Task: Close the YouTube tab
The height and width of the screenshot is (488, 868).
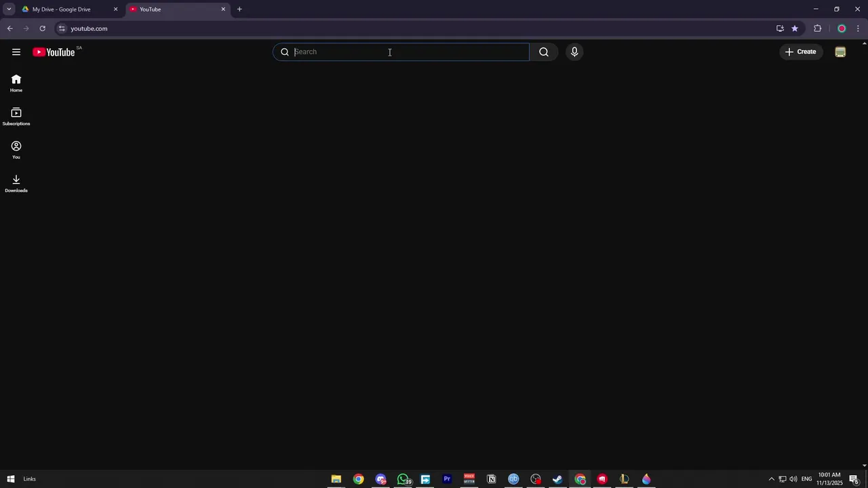Action: pos(223,9)
